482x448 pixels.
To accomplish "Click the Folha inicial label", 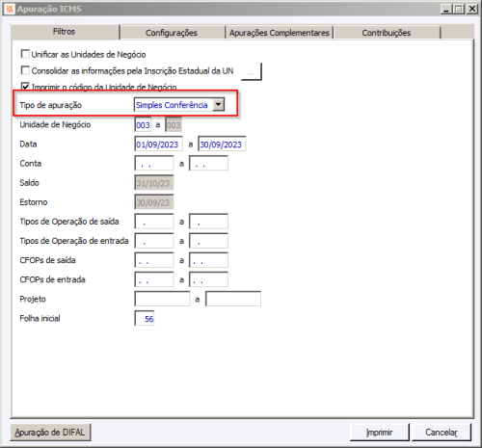I will [x=40, y=318].
